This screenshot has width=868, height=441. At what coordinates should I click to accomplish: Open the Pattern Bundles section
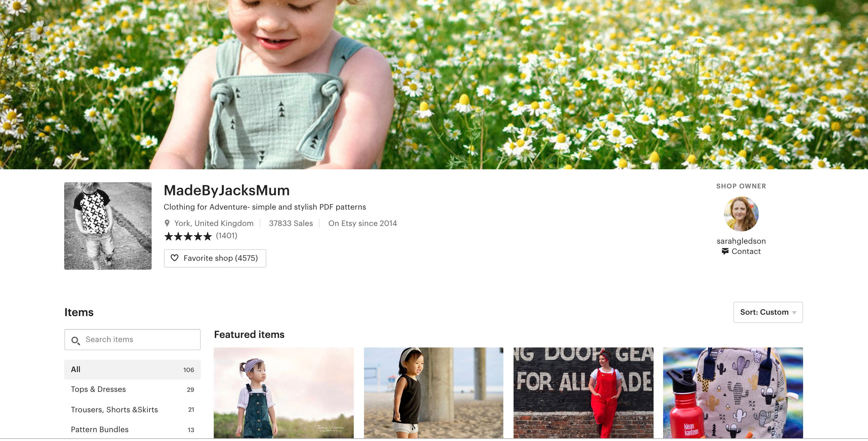point(132,429)
